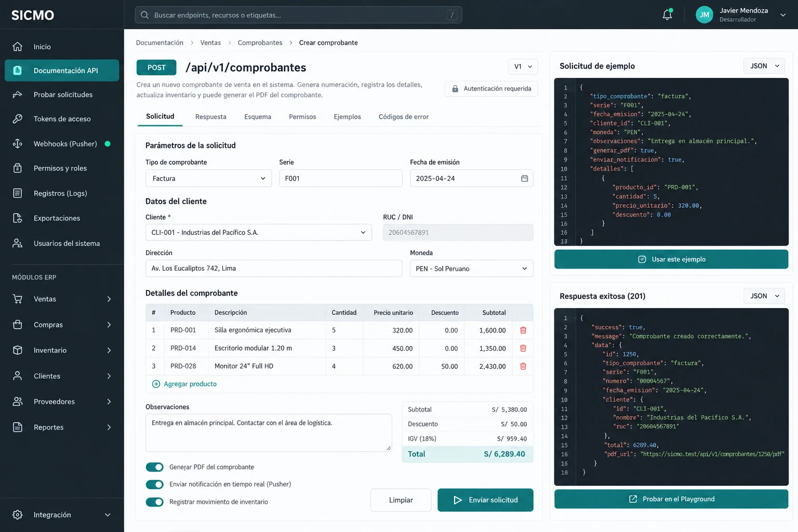Click the Integración gear icon
Image resolution: width=798 pixels, height=532 pixels.
18,515
